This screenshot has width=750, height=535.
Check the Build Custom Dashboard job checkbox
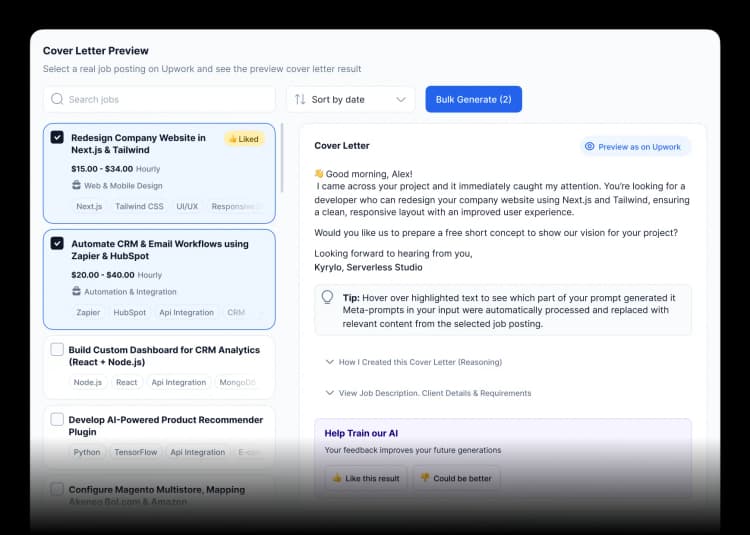pyautogui.click(x=57, y=350)
